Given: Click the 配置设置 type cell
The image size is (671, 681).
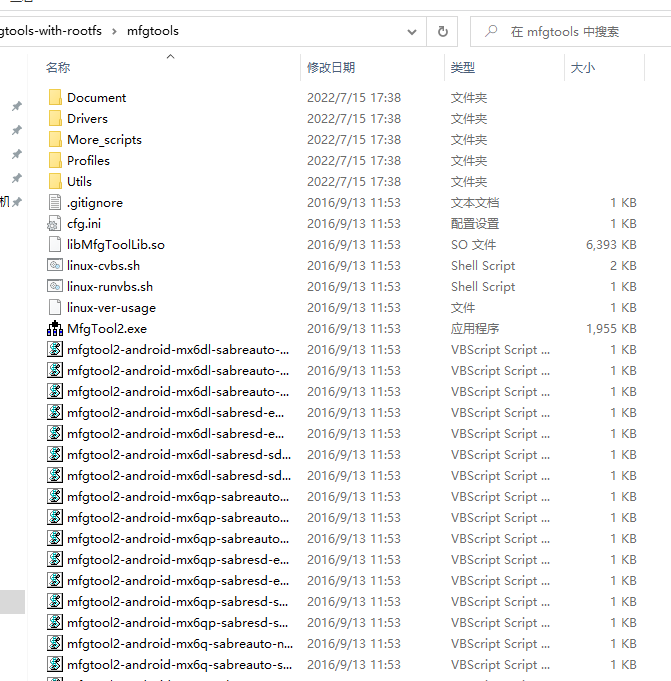Looking at the screenshot, I should pos(475,224).
